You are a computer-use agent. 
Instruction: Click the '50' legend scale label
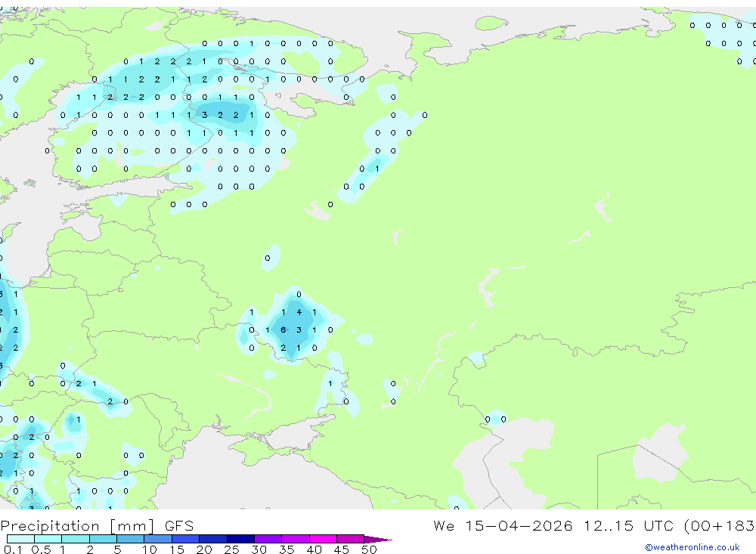[x=369, y=549]
